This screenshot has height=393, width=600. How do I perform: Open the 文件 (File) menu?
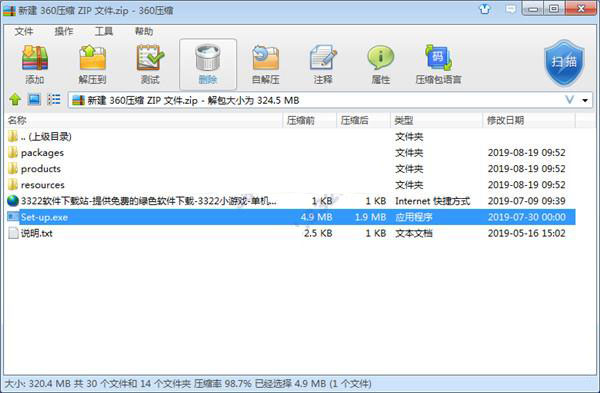pos(24,31)
